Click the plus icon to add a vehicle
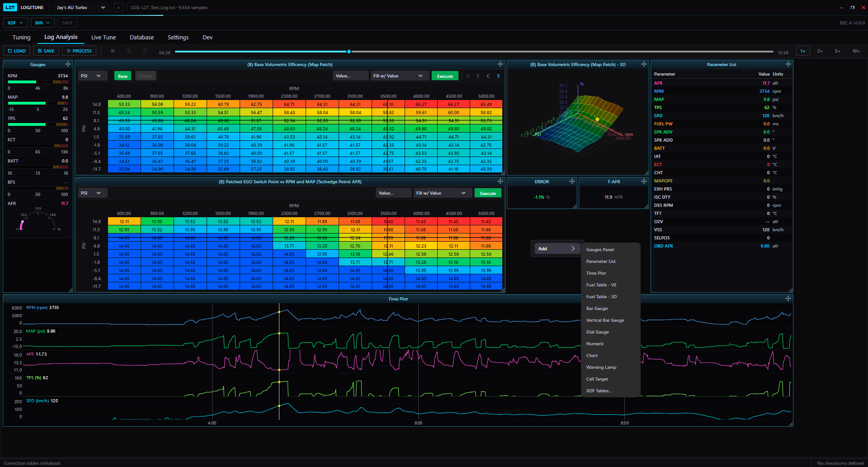Image resolution: width=868 pixels, height=467 pixels. point(118,8)
